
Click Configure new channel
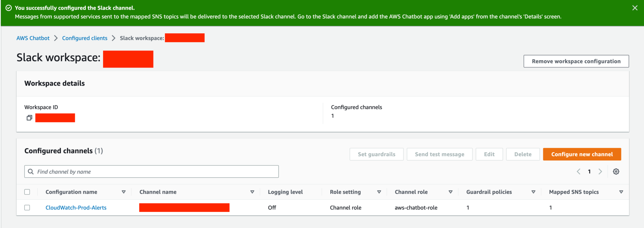582,154
